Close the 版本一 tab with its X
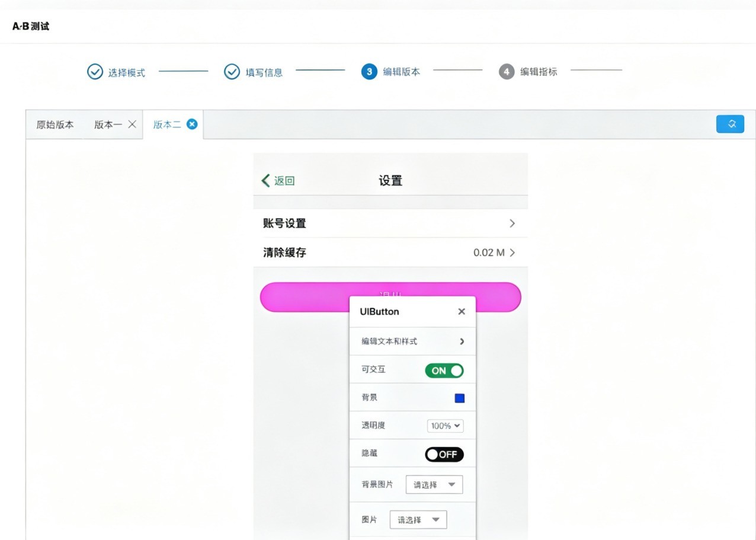Screen dimensions: 756x540 [x=132, y=124]
